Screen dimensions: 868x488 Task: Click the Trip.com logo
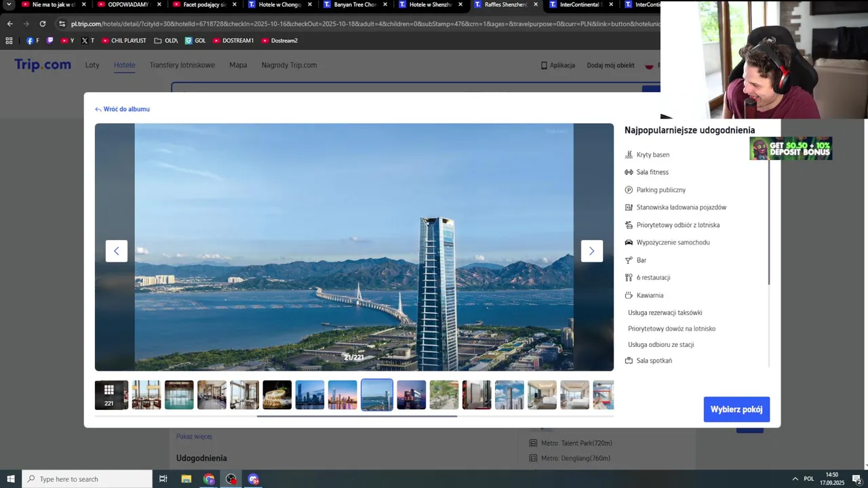pos(43,65)
